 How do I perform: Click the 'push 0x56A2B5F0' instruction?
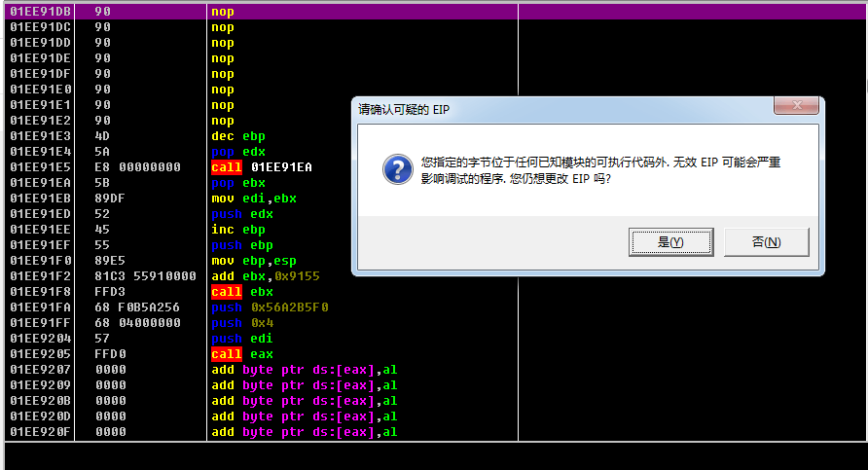click(x=270, y=307)
